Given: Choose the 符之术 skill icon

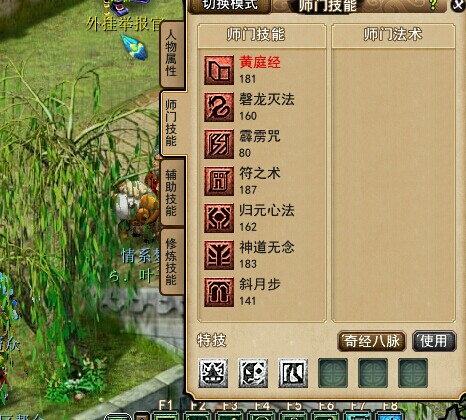Looking at the screenshot, I should (x=219, y=181).
